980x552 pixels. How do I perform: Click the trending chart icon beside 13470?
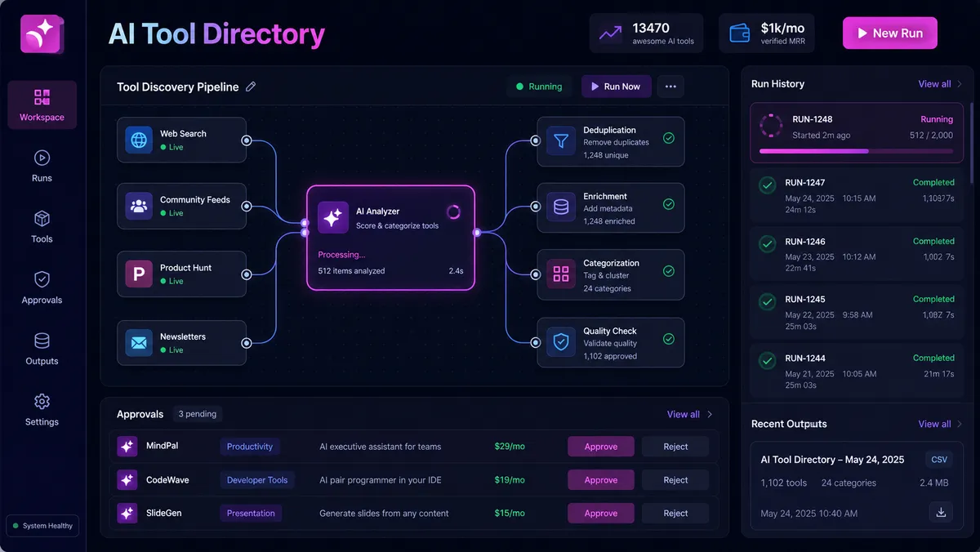(610, 33)
